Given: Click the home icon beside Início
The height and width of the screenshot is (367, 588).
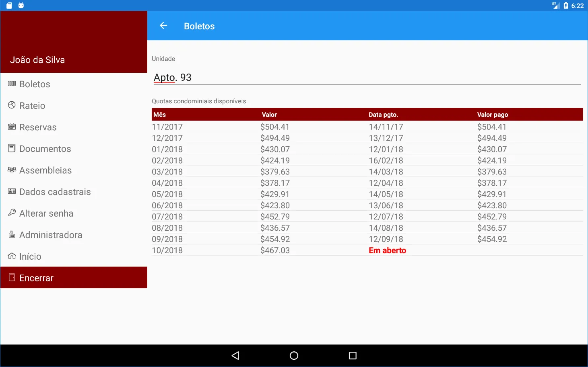Looking at the screenshot, I should (12, 256).
